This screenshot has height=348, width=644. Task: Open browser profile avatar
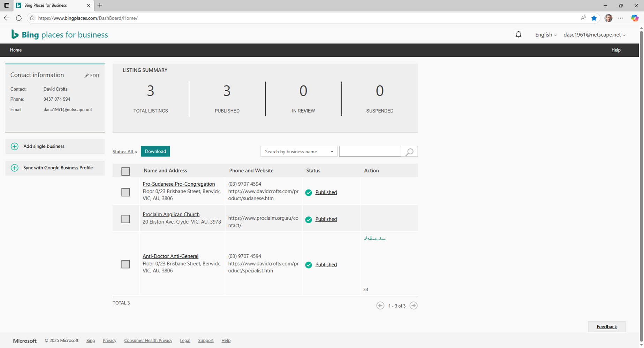(x=608, y=18)
